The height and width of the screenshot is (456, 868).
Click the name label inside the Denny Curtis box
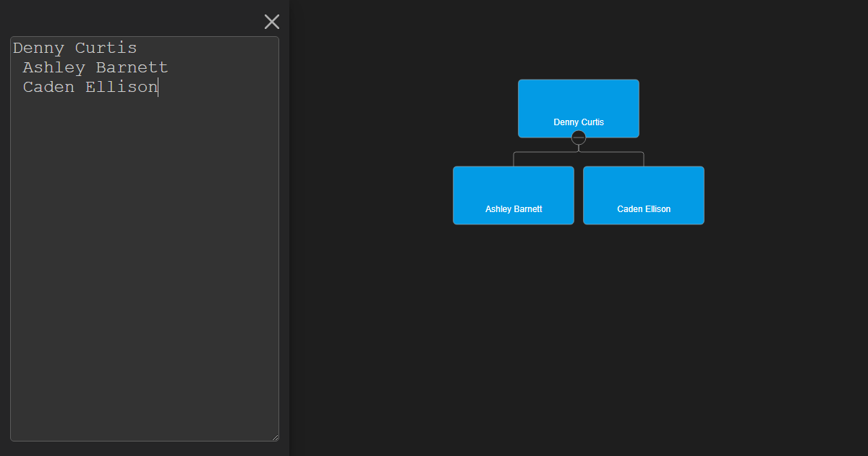(579, 122)
